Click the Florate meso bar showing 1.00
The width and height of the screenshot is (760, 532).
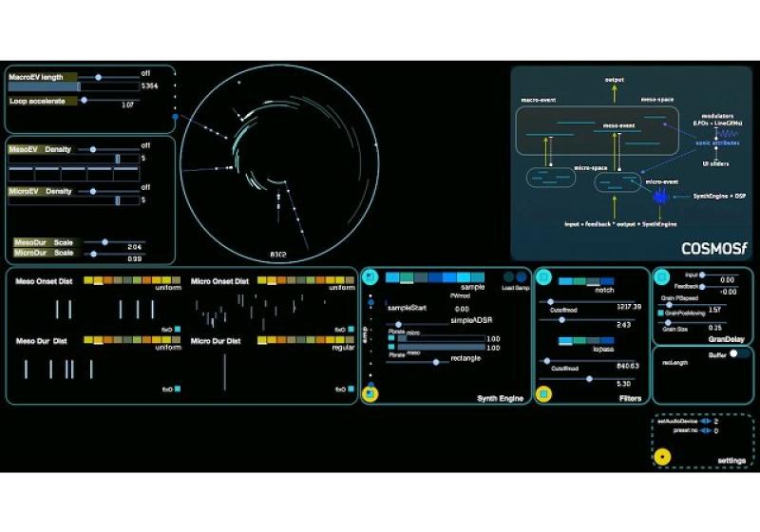(441, 348)
